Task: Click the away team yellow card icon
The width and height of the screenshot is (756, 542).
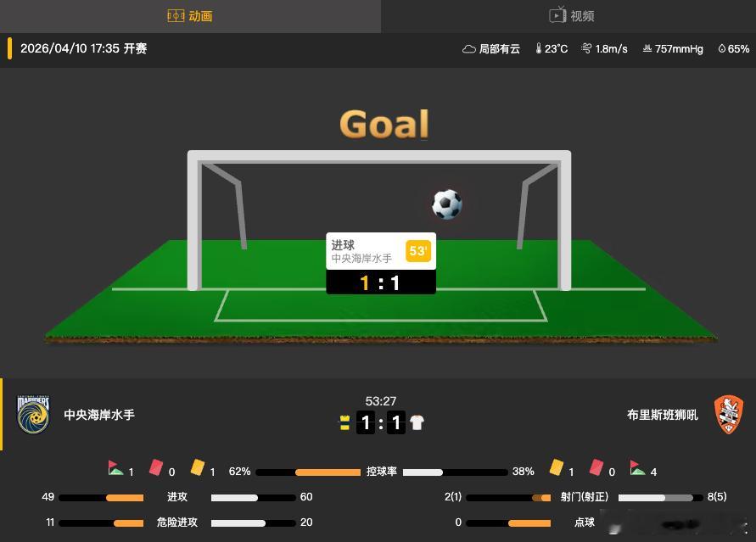Action: point(557,467)
